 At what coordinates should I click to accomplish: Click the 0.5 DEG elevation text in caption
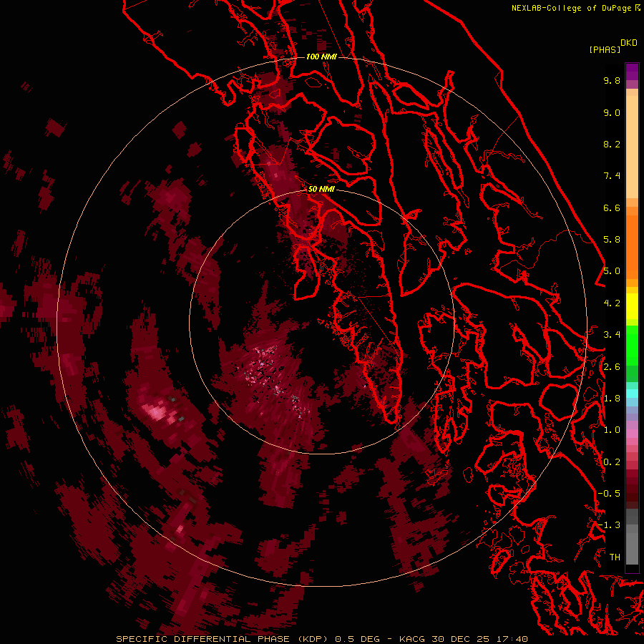point(357,639)
